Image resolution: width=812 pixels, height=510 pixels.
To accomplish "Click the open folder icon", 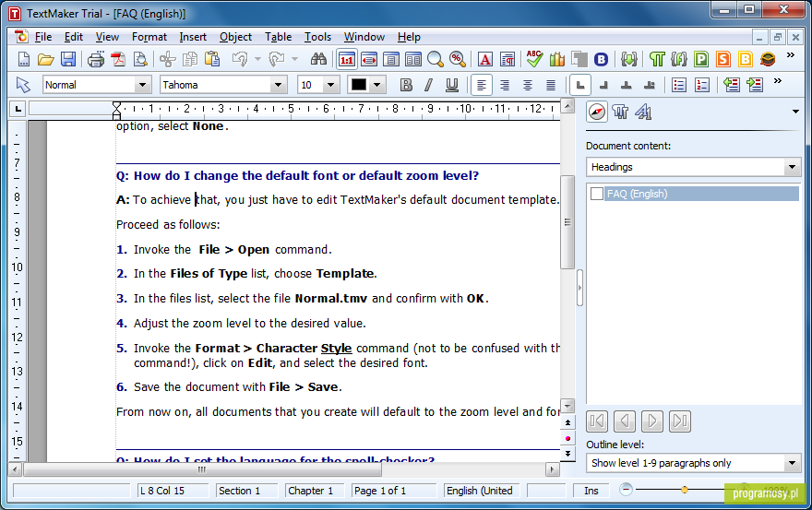I will (45, 59).
